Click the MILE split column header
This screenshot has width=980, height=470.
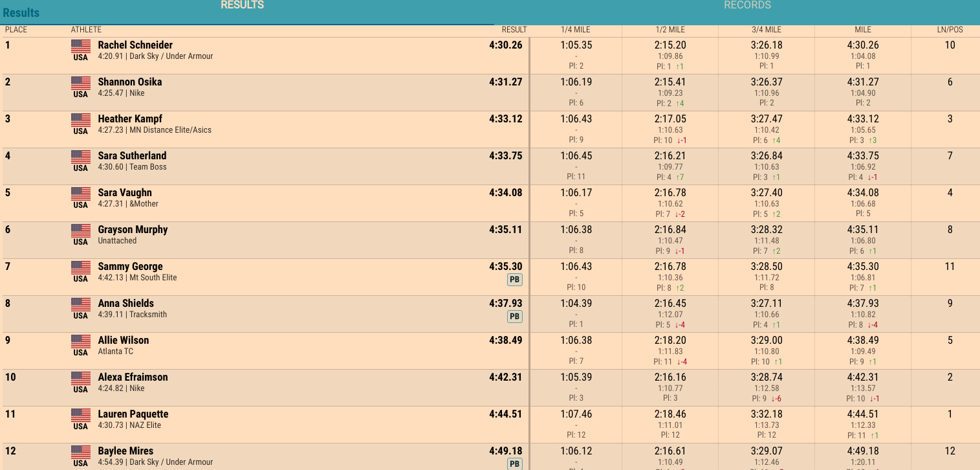coord(863,30)
